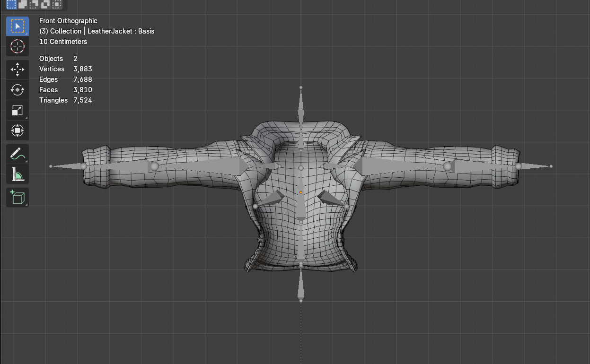Switch to Invert Selection mode

point(45,4)
